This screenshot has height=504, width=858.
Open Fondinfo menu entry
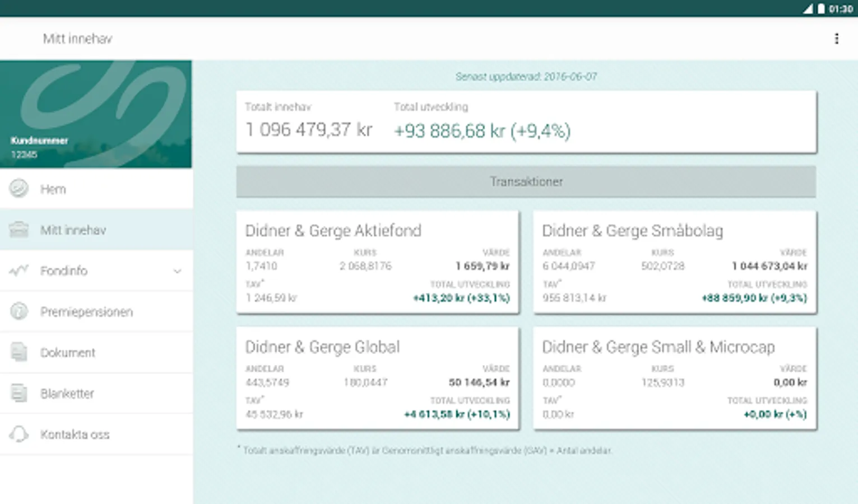click(96, 270)
